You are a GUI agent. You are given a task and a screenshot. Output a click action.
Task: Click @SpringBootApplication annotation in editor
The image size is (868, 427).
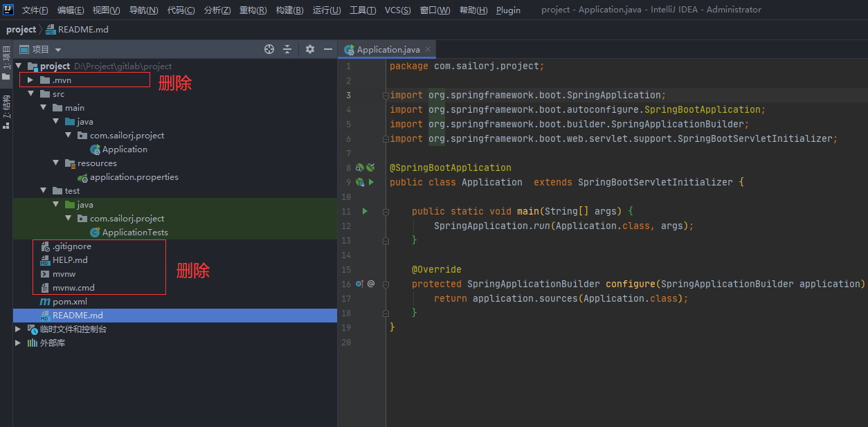(x=451, y=167)
